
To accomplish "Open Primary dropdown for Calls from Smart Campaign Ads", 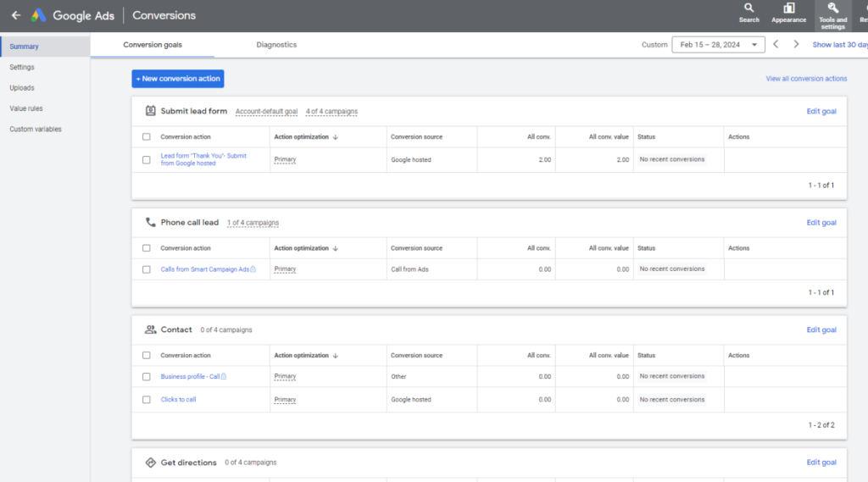I will coord(285,269).
